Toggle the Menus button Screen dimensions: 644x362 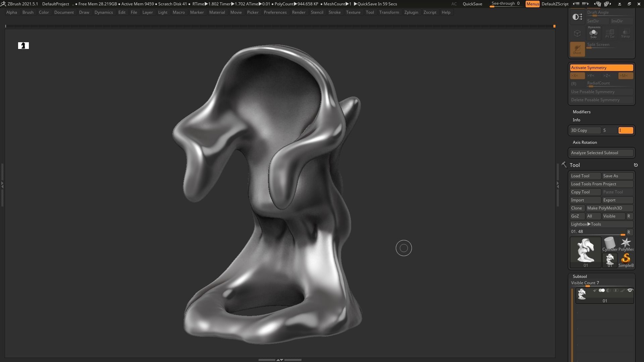click(x=533, y=4)
